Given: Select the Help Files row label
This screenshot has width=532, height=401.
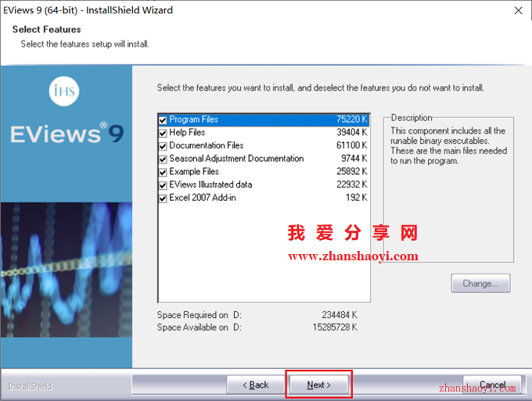Looking at the screenshot, I should point(187,133).
